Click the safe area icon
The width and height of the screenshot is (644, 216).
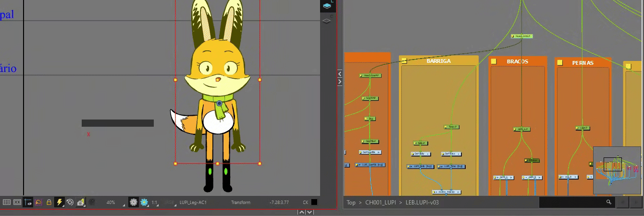pos(17,203)
